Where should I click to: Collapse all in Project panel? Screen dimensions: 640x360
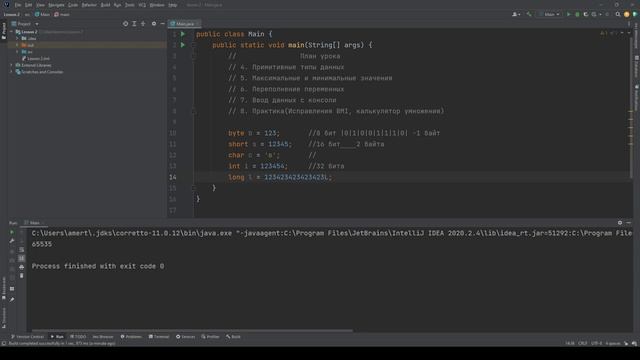[143, 24]
